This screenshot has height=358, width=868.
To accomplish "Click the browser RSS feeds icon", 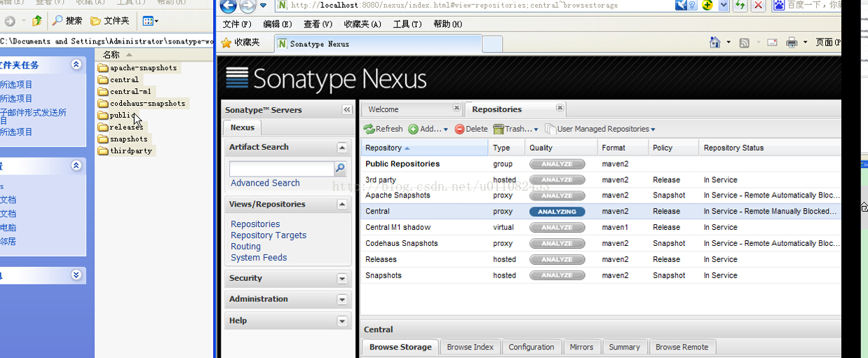I will click(745, 43).
